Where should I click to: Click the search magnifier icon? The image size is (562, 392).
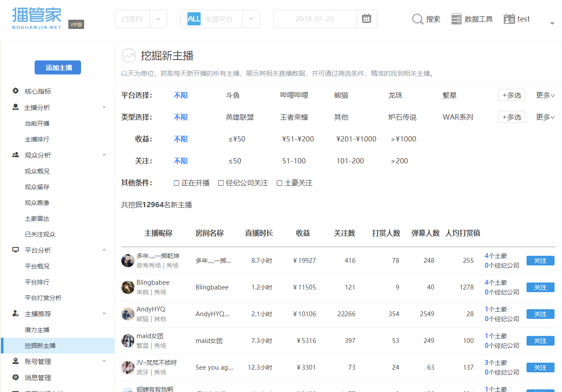tap(417, 19)
